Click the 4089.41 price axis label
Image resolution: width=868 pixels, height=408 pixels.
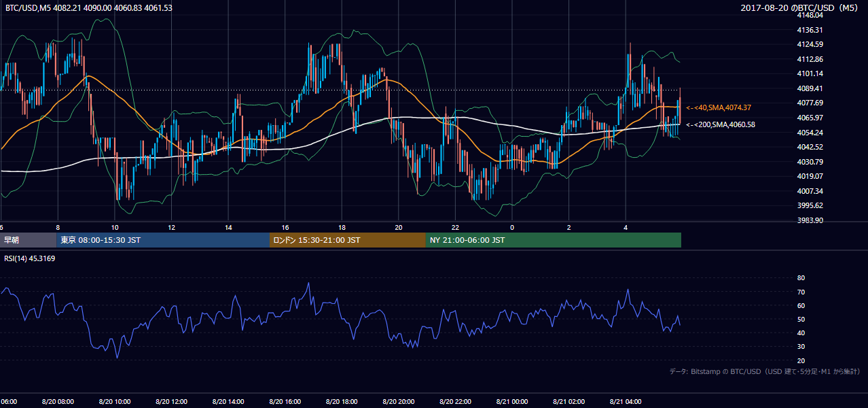click(810, 88)
